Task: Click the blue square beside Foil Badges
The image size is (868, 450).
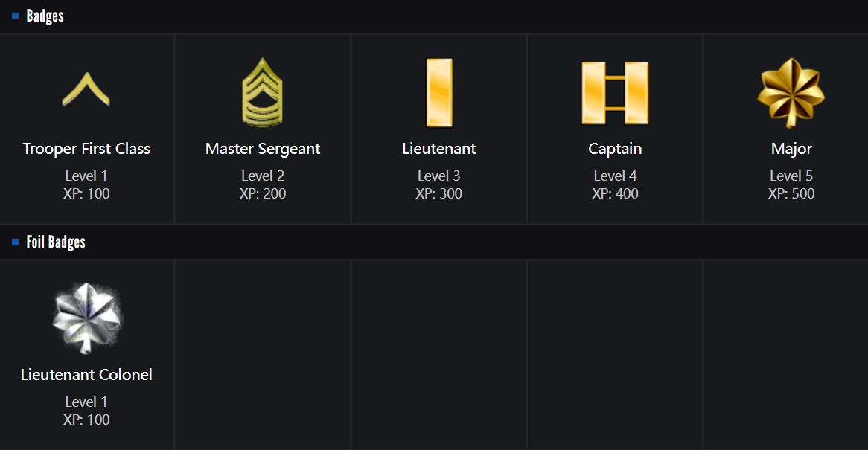Action: click(15, 242)
